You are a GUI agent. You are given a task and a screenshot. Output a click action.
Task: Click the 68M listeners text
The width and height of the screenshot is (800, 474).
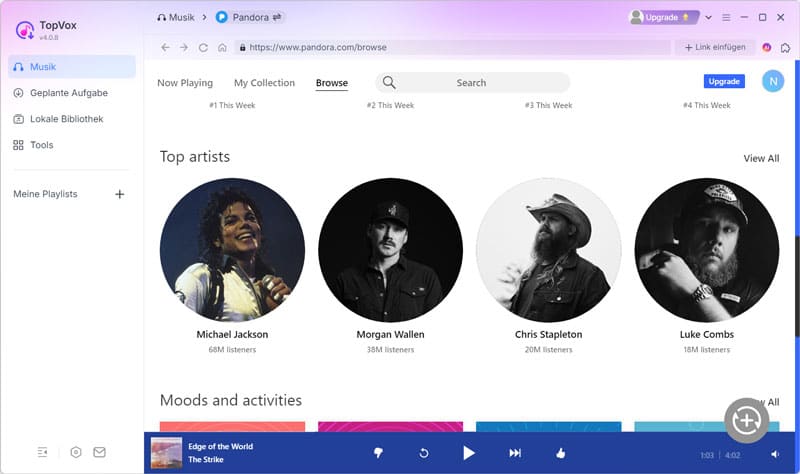232,350
